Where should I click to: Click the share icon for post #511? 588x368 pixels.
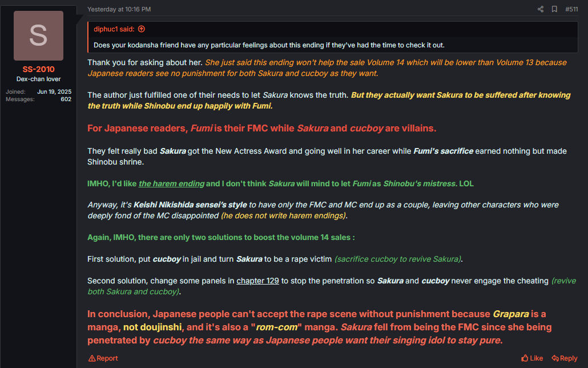tap(541, 9)
